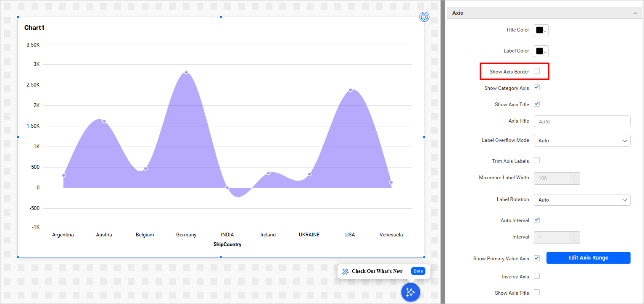Open the Label Overflow Mode dropdown
Screen dimensions: 644x304
(582, 141)
